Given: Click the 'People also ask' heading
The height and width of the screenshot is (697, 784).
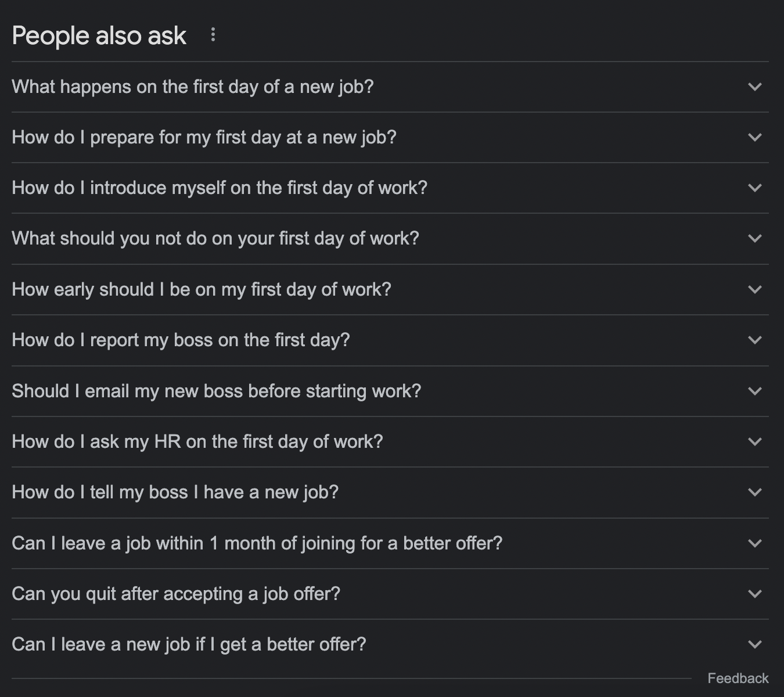Looking at the screenshot, I should pyautogui.click(x=99, y=35).
